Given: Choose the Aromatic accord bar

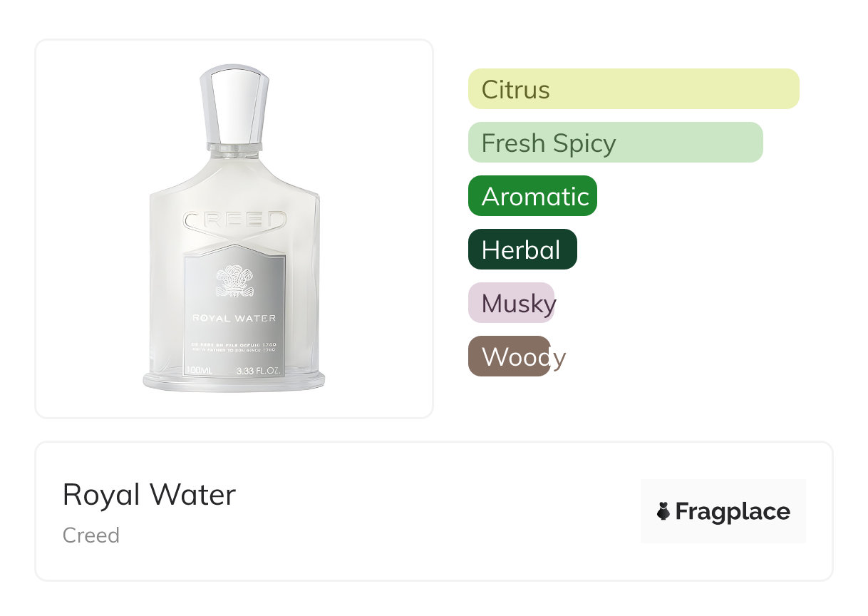Looking at the screenshot, I should pyautogui.click(x=532, y=196).
